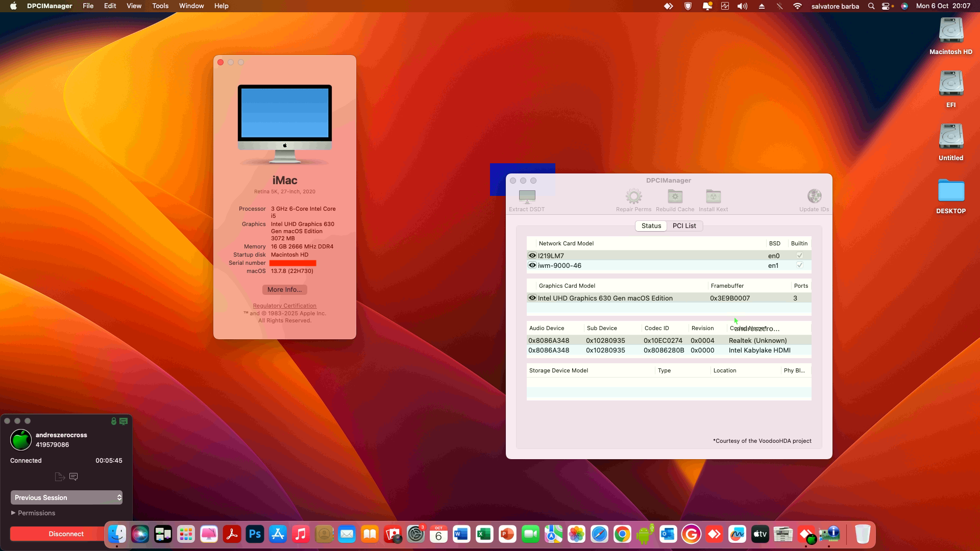Screen dimensions: 980x551
Task: Select the Realtek (Unknown) audio row
Action: (x=669, y=340)
